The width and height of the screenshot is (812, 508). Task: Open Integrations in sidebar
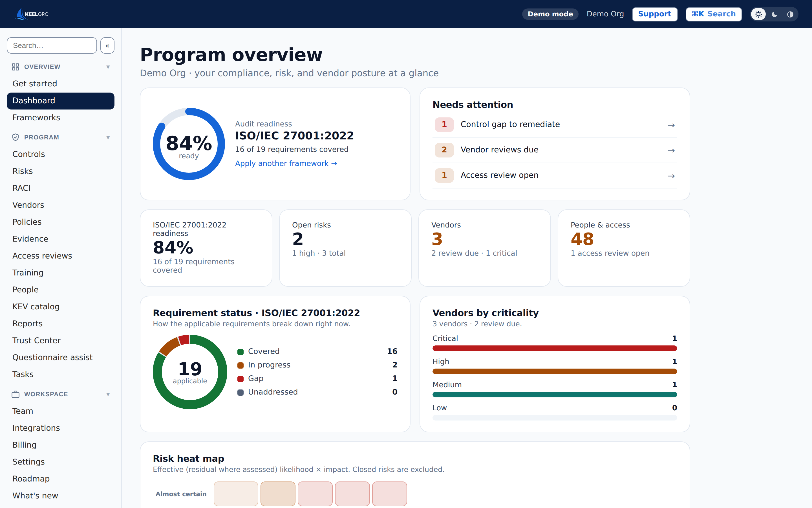pyautogui.click(x=60, y=428)
